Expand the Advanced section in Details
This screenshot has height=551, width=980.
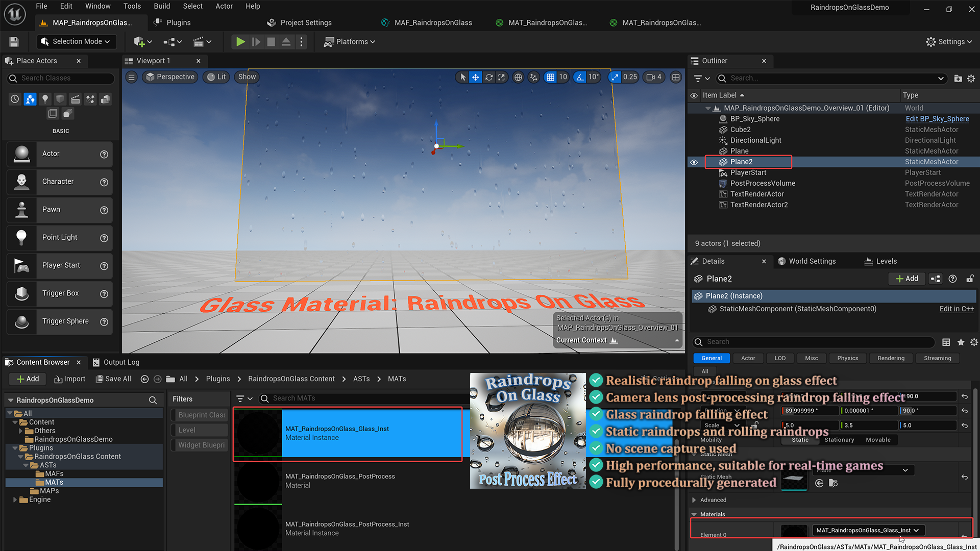[694, 500]
